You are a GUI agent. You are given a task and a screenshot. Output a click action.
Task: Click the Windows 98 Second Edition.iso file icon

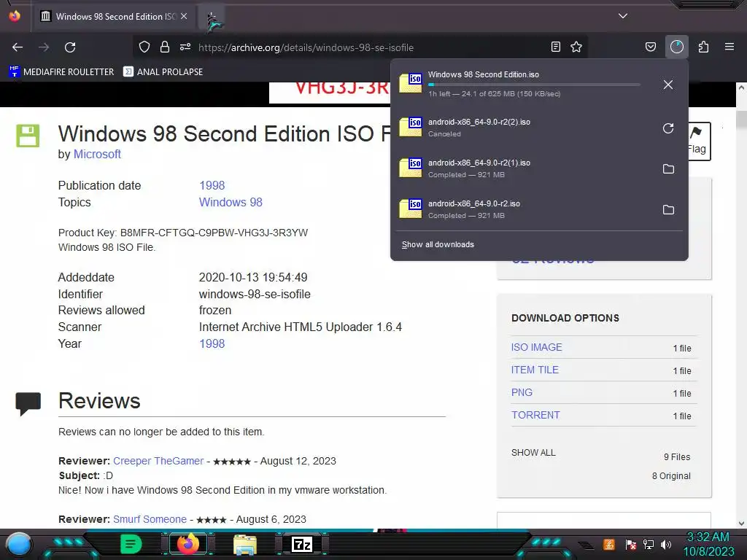(x=411, y=83)
